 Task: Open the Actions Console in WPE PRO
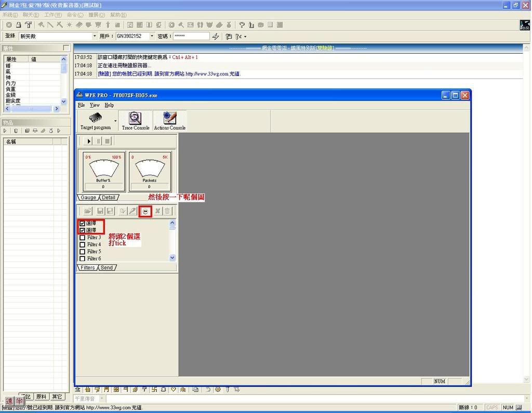[x=169, y=121]
